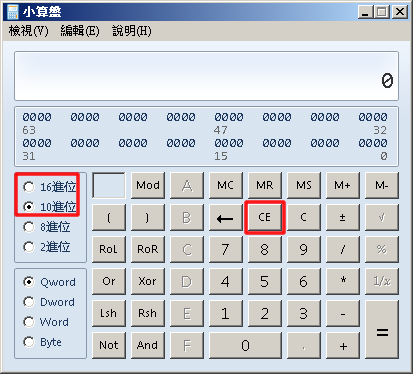
Task: Click the multiplication * button
Action: click(343, 281)
